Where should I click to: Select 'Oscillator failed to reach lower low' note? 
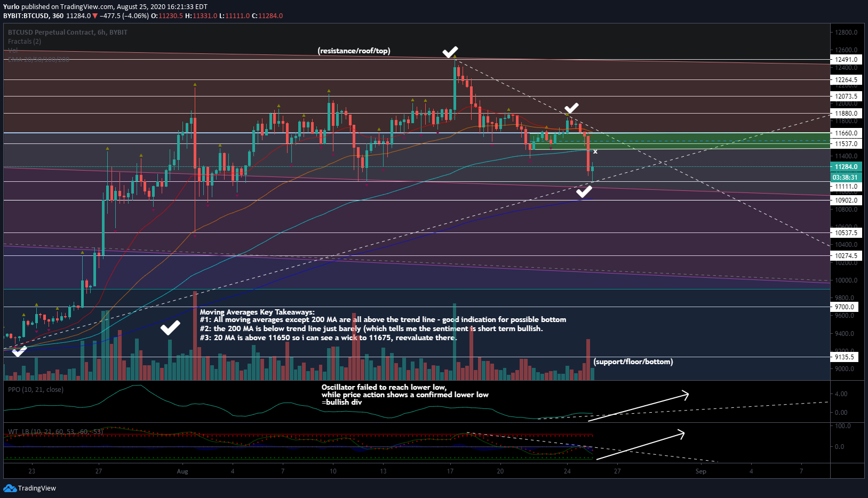384,388
